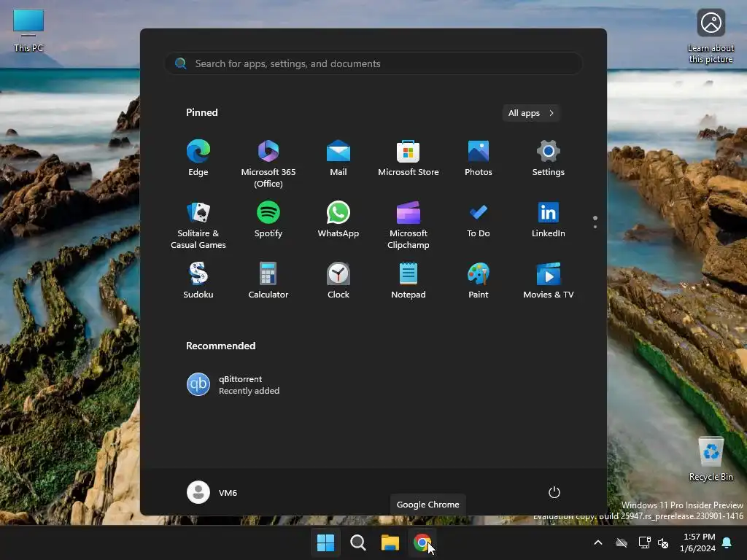This screenshot has width=747, height=560.
Task: Open network status tray icon
Action: (x=644, y=542)
